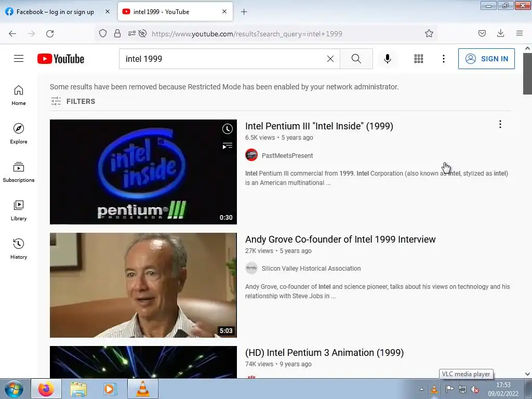Viewport: 532px width, 399px height.
Task: Open title Andy Grove Co-founder of Intel 1999 Interview
Action: click(x=340, y=240)
